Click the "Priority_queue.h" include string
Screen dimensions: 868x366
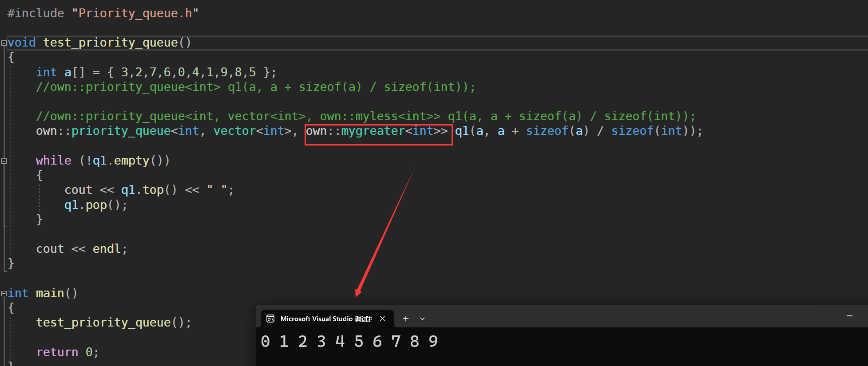(x=135, y=13)
